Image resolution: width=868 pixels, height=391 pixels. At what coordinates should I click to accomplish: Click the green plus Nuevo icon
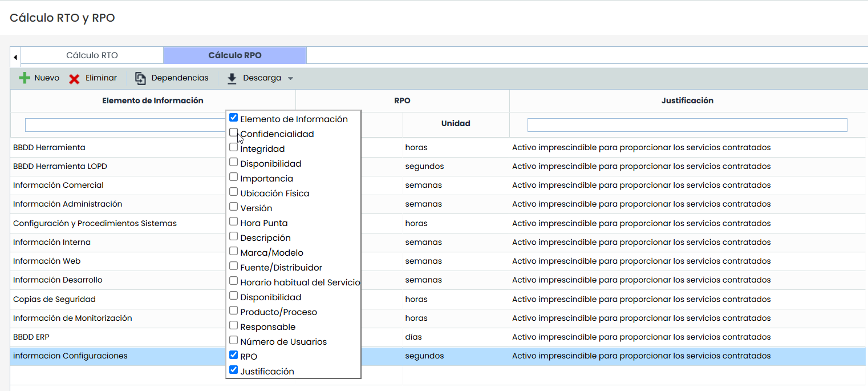[25, 78]
